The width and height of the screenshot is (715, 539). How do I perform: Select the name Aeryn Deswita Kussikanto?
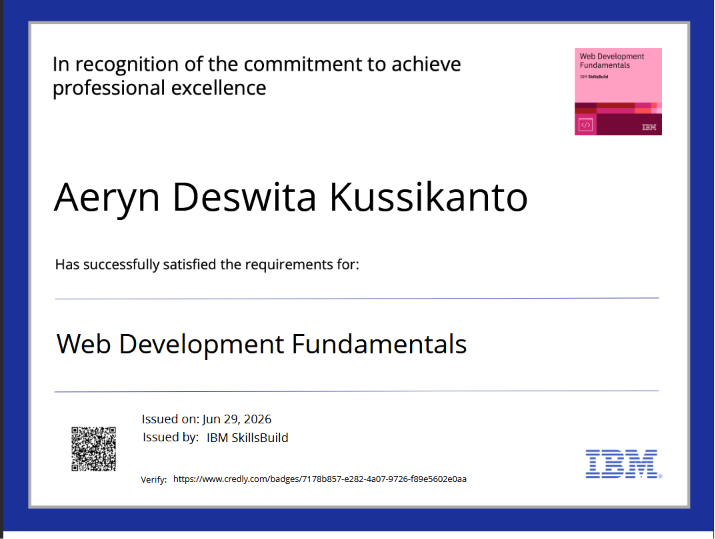(291, 198)
